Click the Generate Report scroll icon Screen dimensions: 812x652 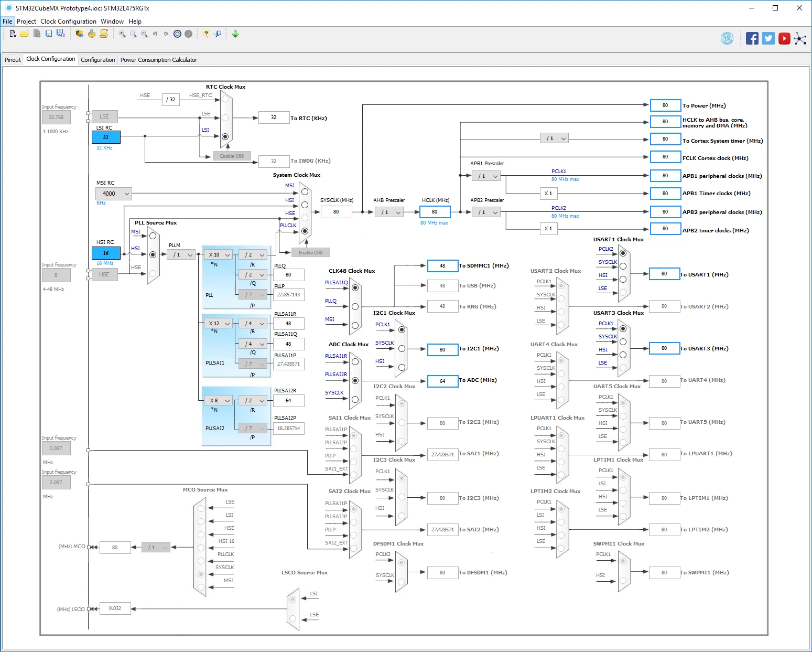coord(104,34)
